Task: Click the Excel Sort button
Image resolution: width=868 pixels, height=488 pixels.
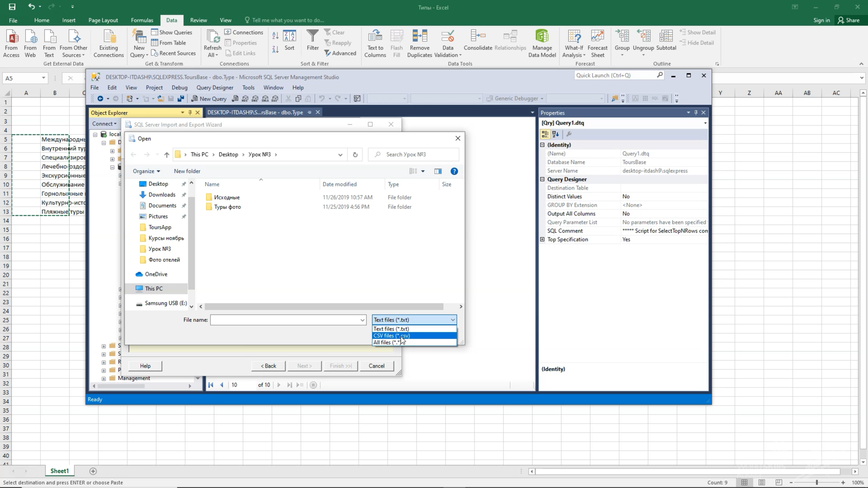Action: pyautogui.click(x=289, y=40)
